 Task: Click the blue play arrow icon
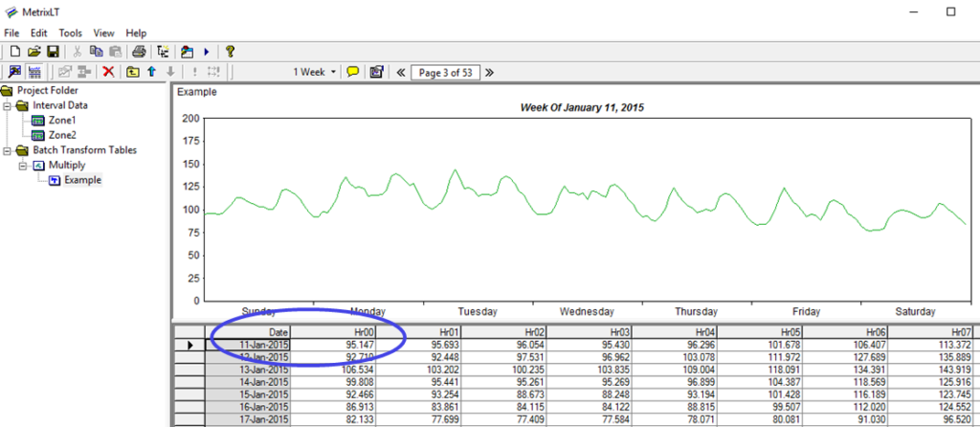[x=207, y=52]
